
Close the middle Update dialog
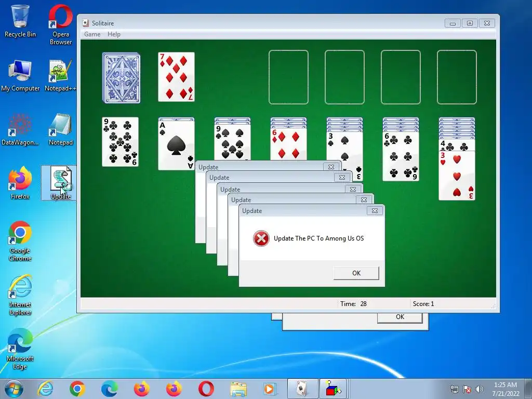pyautogui.click(x=353, y=189)
